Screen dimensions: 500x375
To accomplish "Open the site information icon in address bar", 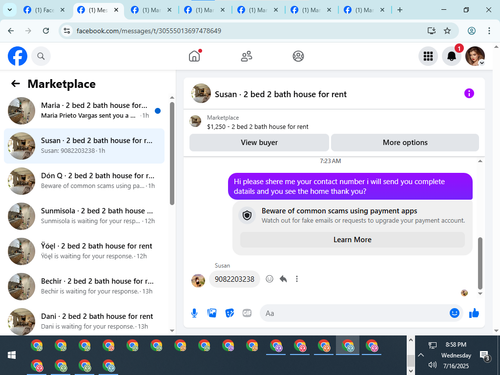I will point(67,31).
